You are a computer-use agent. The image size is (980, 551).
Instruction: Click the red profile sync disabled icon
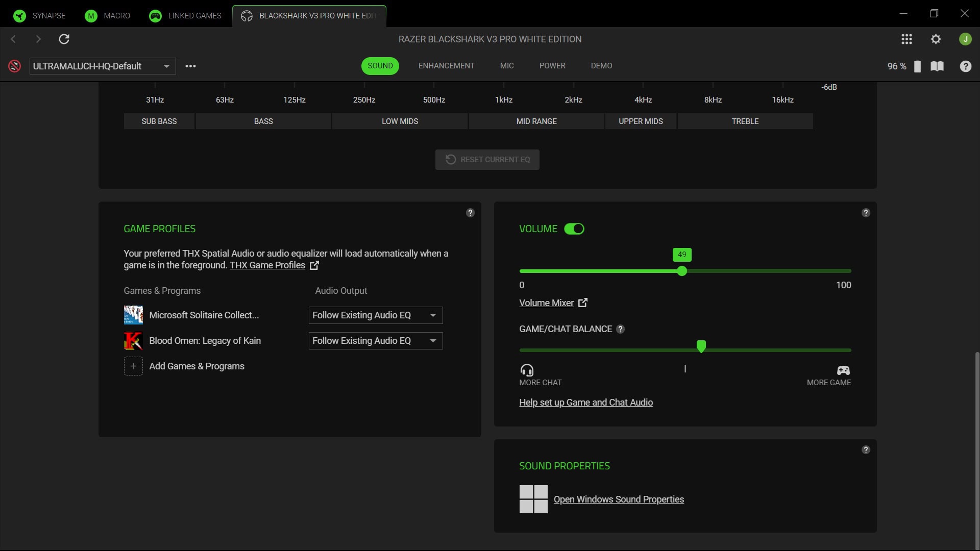[14, 66]
